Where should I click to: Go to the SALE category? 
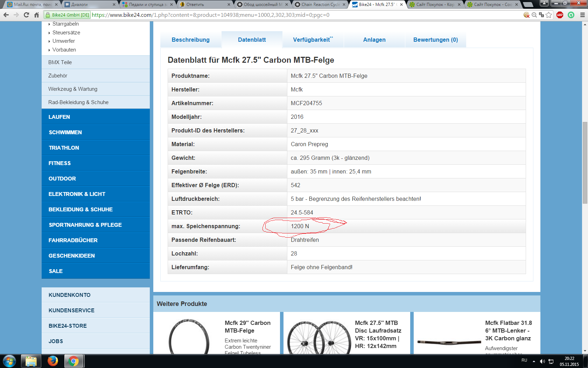tap(56, 271)
